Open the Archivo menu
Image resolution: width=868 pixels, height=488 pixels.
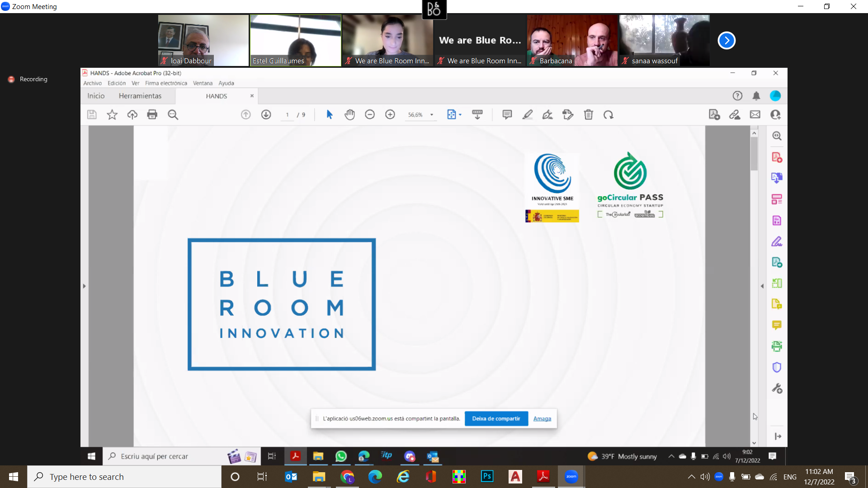92,83
